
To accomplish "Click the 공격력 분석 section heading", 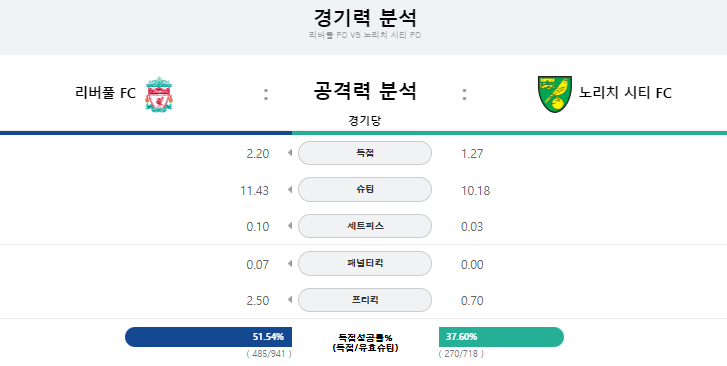I will pos(365,91).
